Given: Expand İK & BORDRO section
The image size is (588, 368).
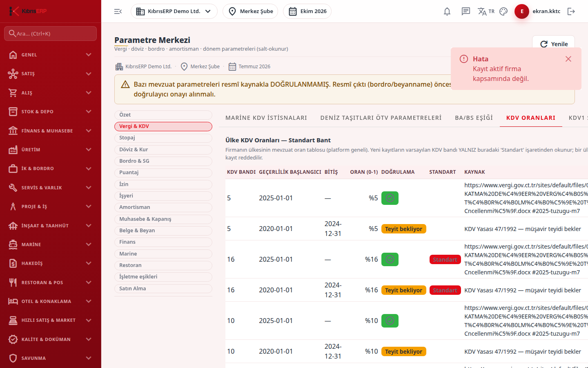Looking at the screenshot, I should (x=51, y=168).
